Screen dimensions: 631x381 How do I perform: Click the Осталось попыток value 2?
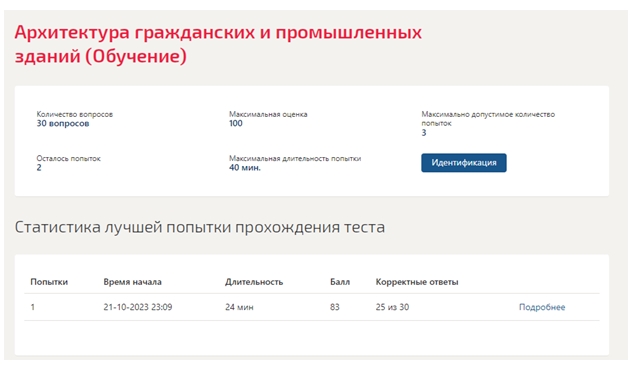[39, 168]
